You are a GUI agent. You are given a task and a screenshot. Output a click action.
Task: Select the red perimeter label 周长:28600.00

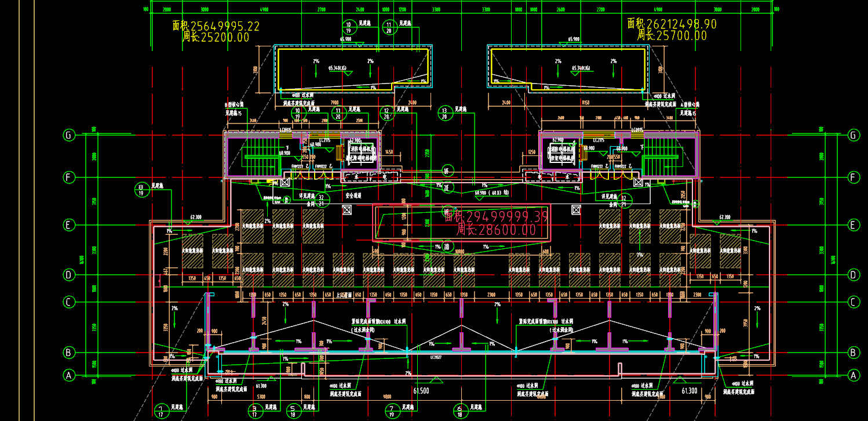tap(497, 230)
